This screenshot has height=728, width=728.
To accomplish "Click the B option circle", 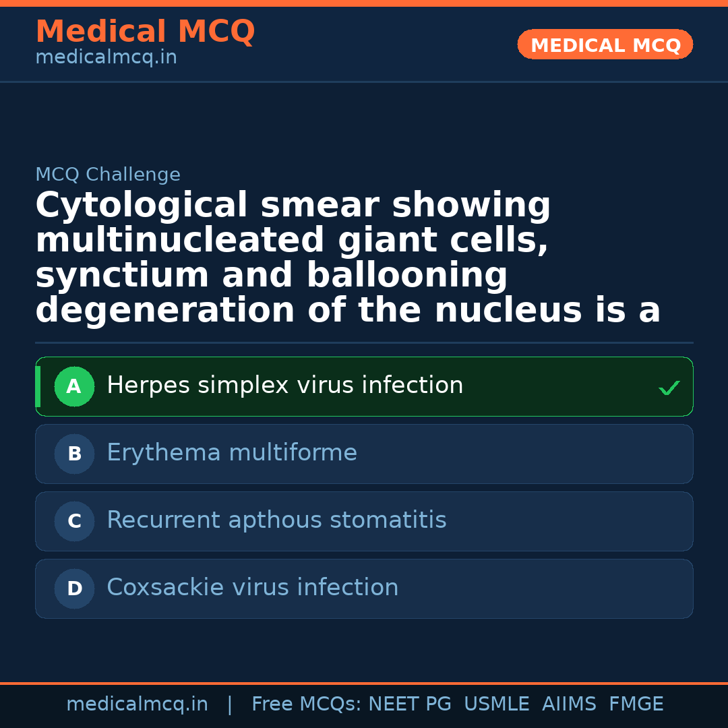I will (x=74, y=454).
